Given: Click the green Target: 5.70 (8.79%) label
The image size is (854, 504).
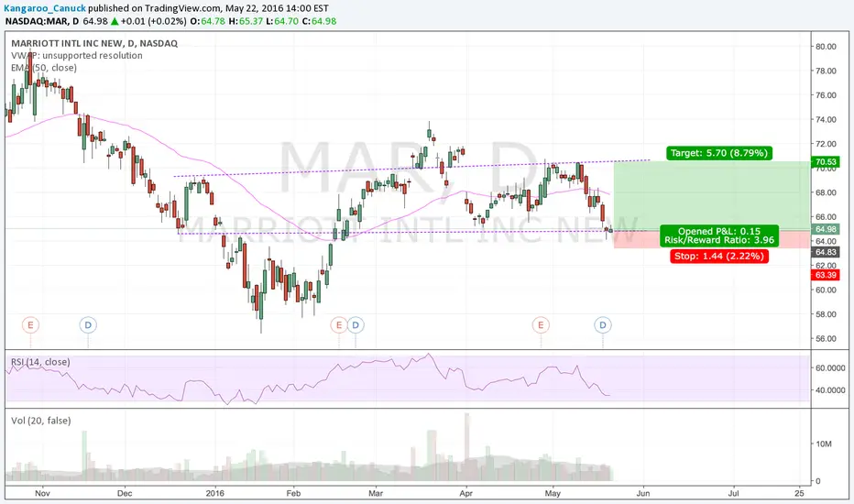Looking at the screenshot, I should point(719,153).
